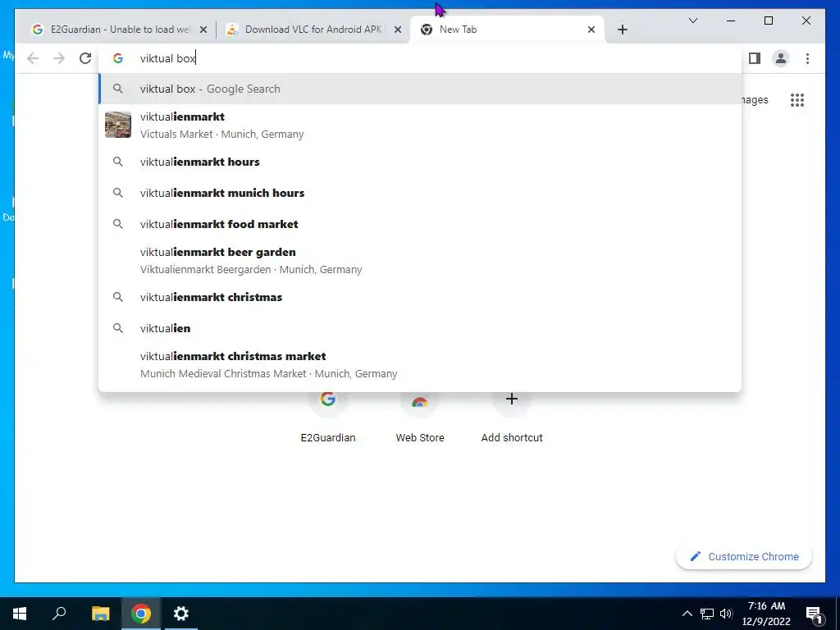Open the notification center icon
Screen dimensions: 840x630
pyautogui.click(x=814, y=614)
